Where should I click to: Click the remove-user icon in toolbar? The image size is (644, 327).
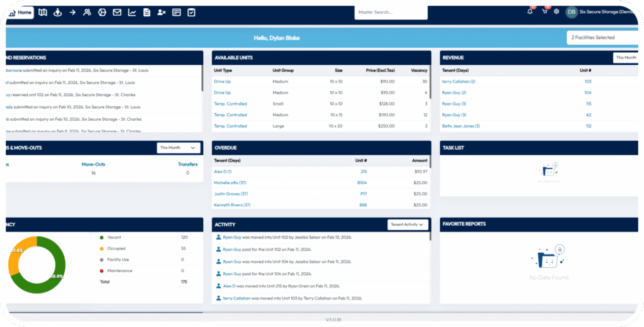(x=162, y=13)
